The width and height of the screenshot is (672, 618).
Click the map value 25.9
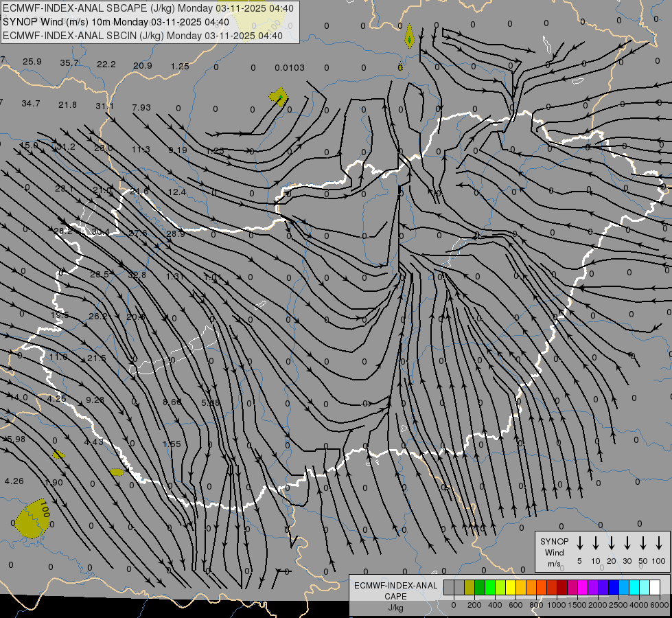tap(32, 62)
